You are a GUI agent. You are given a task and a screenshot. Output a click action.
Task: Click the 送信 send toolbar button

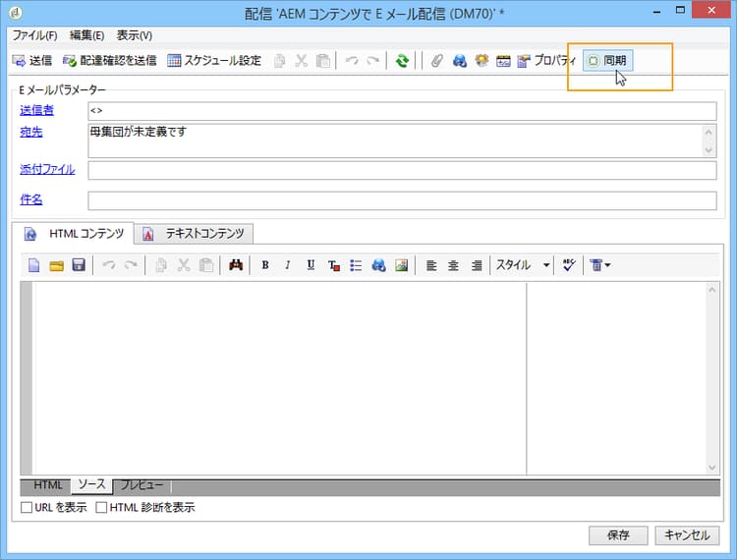pyautogui.click(x=32, y=61)
